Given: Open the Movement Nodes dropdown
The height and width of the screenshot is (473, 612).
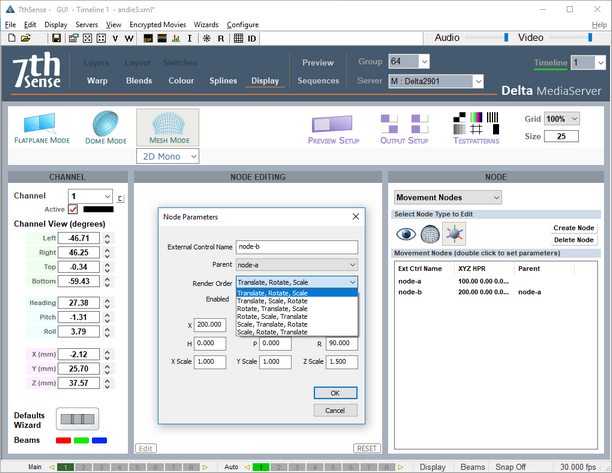Looking at the screenshot, I should [x=448, y=197].
